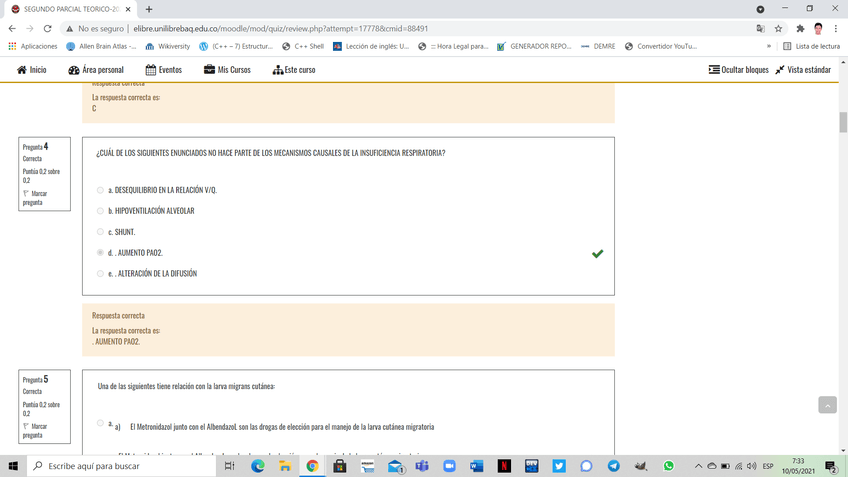Open Wikiversity bookmark
Screen dimensions: 848x477
tap(168, 47)
